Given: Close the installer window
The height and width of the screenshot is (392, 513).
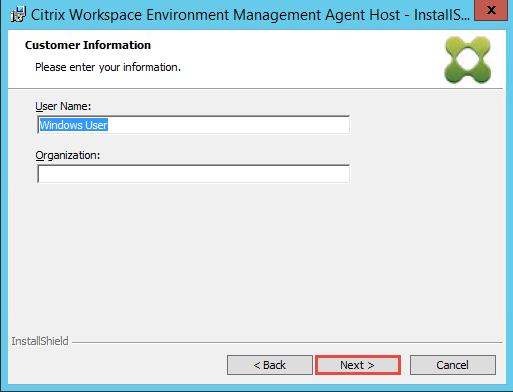Looking at the screenshot, I should tap(491, 10).
